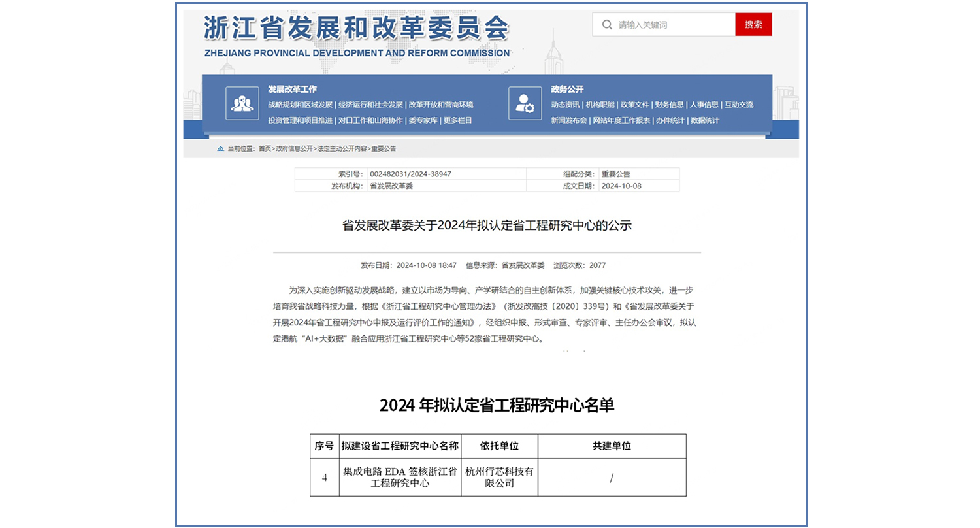Click 首页 in the breadcrumb trail
Image resolution: width=980 pixels, height=528 pixels.
(x=265, y=149)
